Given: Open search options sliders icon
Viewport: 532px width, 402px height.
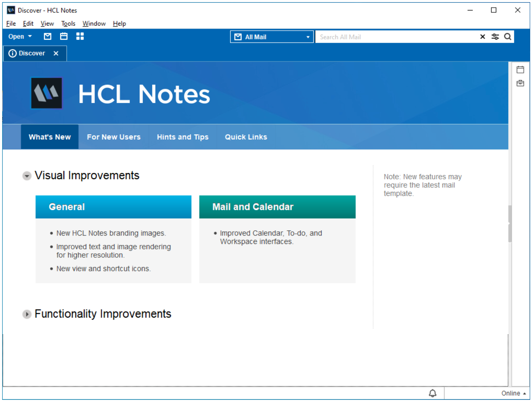Looking at the screenshot, I should 495,37.
